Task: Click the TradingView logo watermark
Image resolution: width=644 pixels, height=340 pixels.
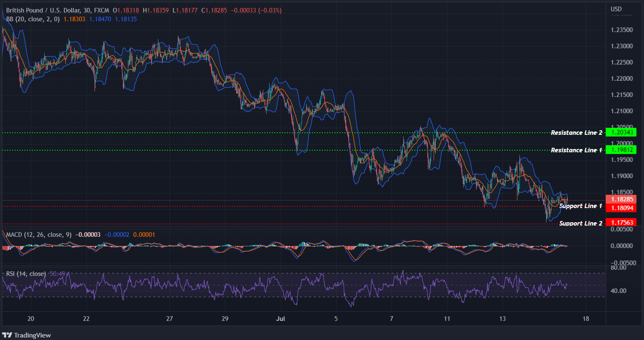Action: pos(27,335)
